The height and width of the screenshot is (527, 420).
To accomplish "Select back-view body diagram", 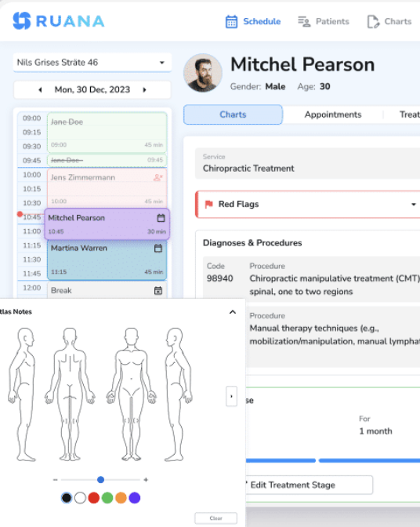I will (70, 394).
